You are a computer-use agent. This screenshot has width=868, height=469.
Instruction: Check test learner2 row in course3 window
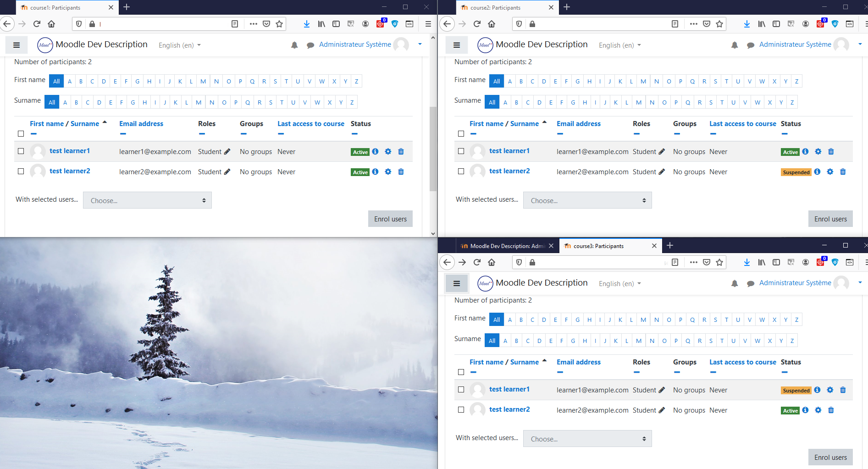tap(461, 409)
